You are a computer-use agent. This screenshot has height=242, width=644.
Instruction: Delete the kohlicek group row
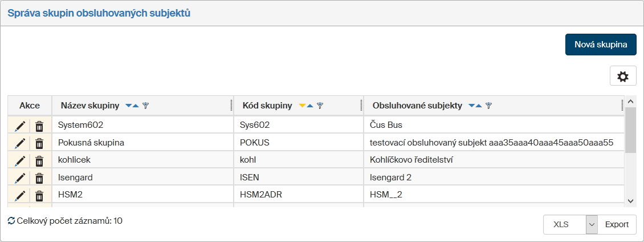coord(39,161)
